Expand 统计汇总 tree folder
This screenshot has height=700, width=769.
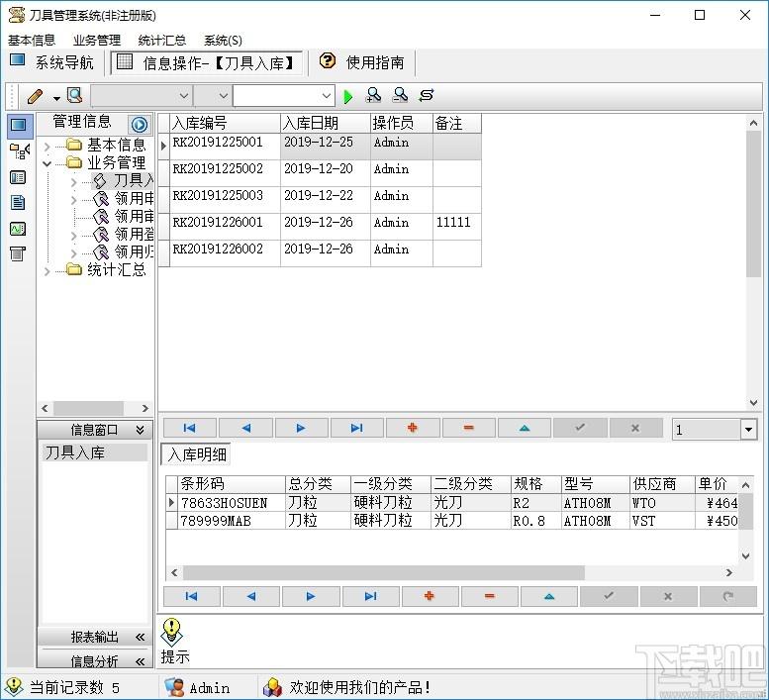tap(47, 270)
